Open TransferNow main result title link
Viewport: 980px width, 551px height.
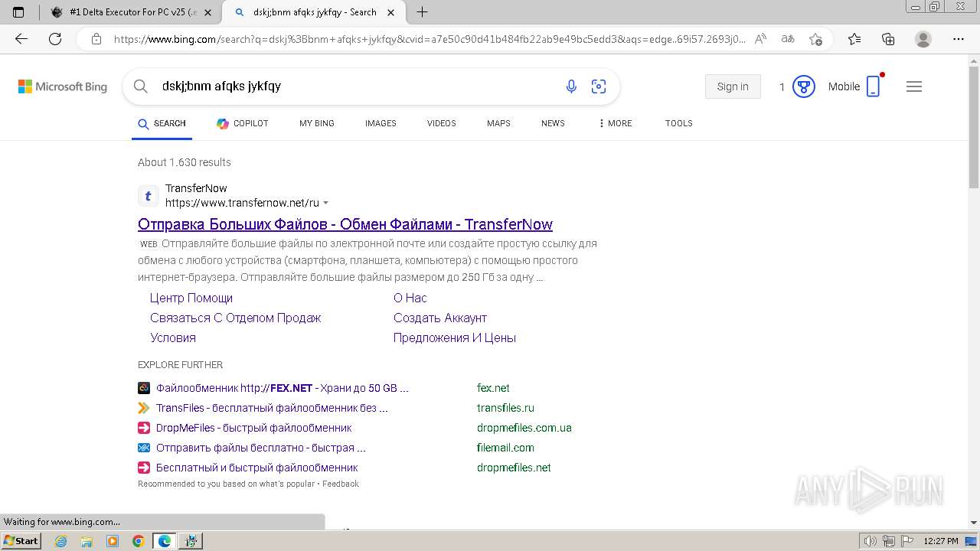pyautogui.click(x=345, y=224)
